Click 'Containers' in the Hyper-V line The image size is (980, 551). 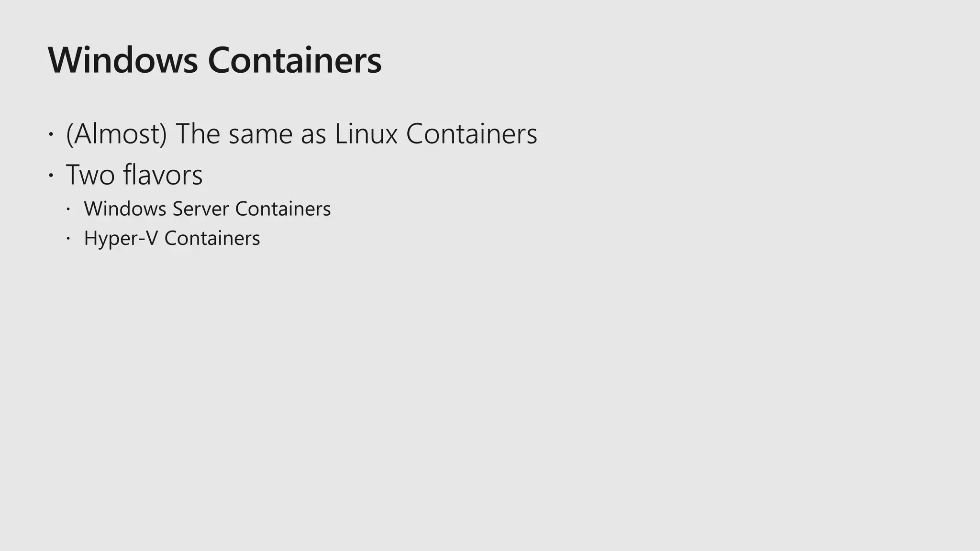coord(212,238)
